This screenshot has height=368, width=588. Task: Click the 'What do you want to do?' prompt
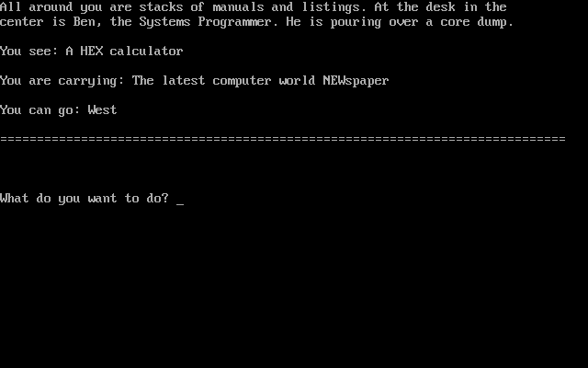pyautogui.click(x=85, y=199)
